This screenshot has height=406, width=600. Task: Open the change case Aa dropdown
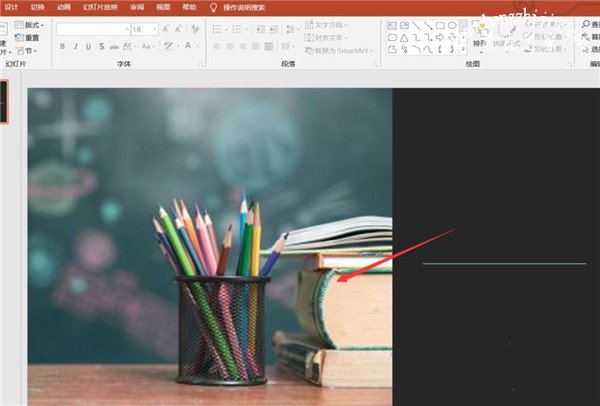click(x=147, y=46)
